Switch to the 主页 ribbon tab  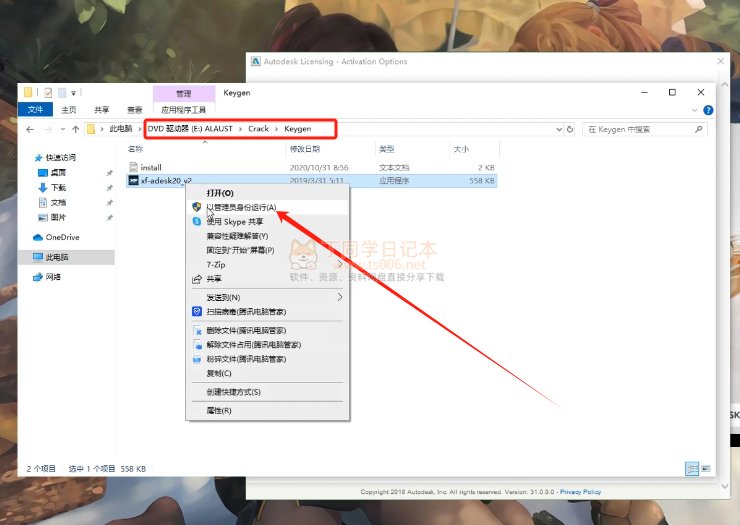tap(69, 110)
